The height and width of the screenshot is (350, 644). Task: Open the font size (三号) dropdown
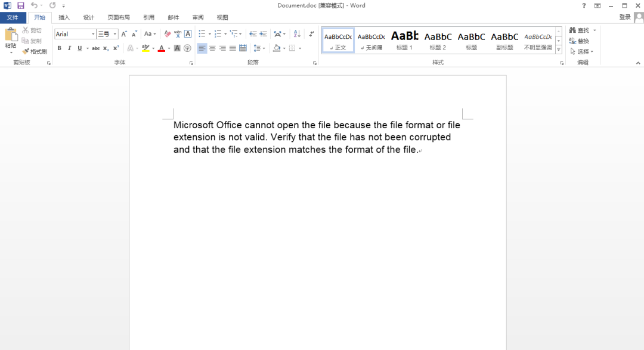[x=115, y=34]
